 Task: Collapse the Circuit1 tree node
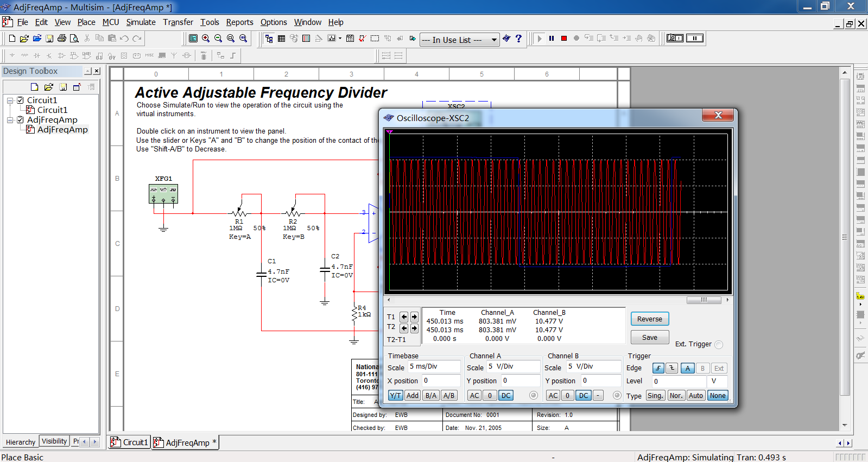point(10,100)
